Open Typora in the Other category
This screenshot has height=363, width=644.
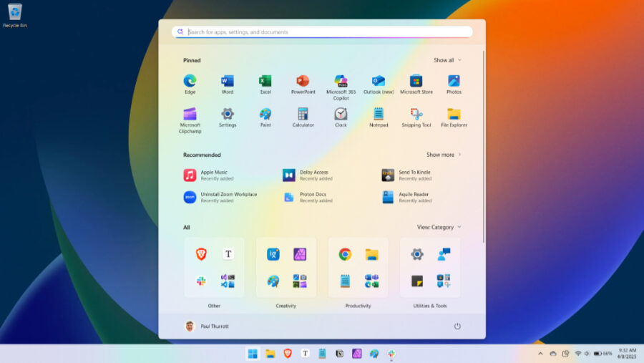click(228, 254)
